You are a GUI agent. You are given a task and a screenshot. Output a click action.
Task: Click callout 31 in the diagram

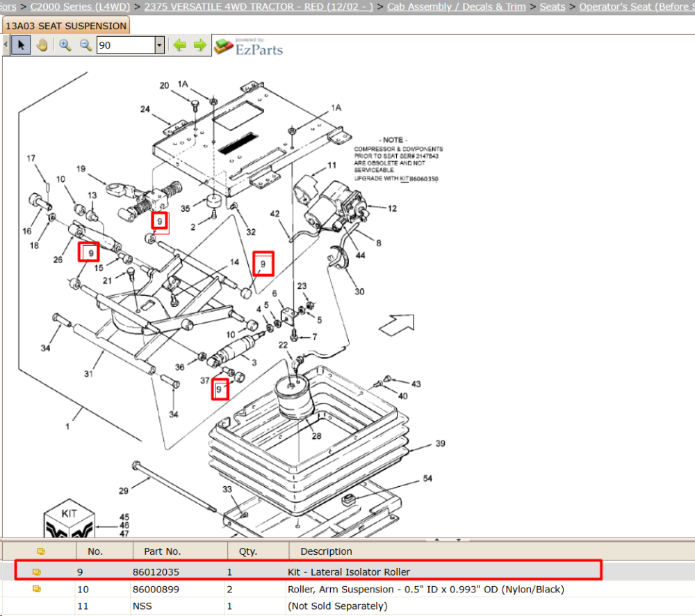click(89, 374)
